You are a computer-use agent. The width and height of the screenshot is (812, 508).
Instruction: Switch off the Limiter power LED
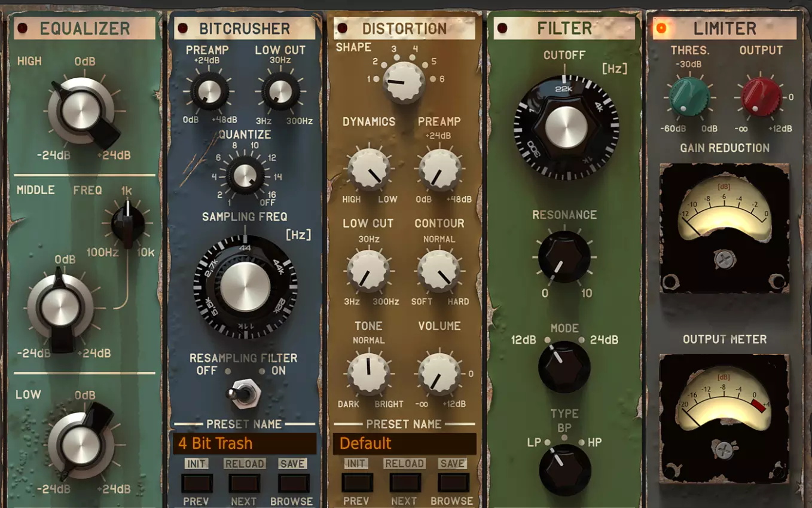661,28
